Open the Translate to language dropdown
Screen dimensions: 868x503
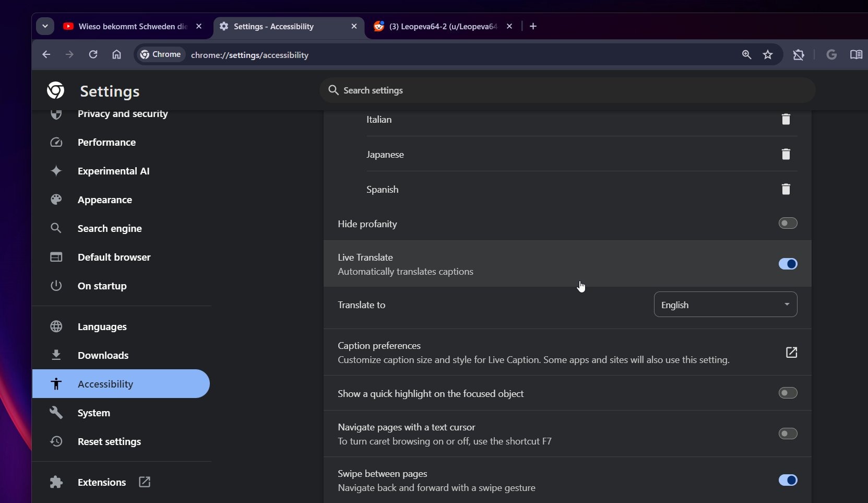tap(725, 305)
